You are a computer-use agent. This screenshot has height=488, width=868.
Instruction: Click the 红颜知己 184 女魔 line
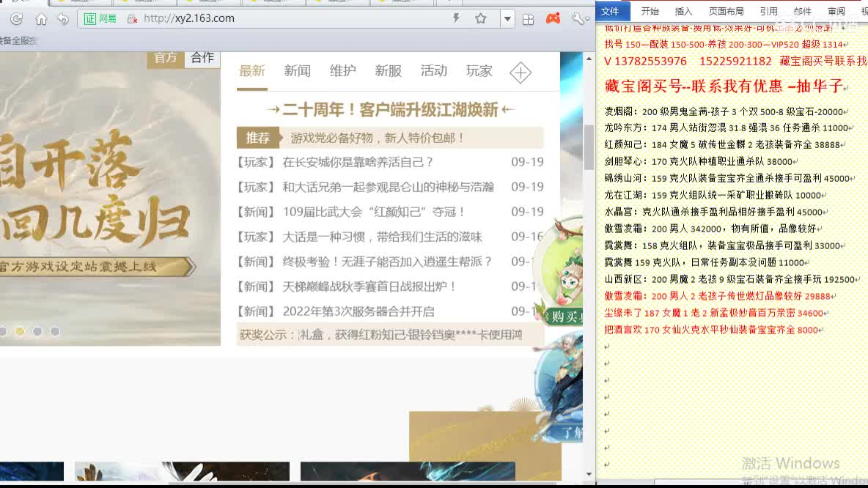click(x=724, y=144)
